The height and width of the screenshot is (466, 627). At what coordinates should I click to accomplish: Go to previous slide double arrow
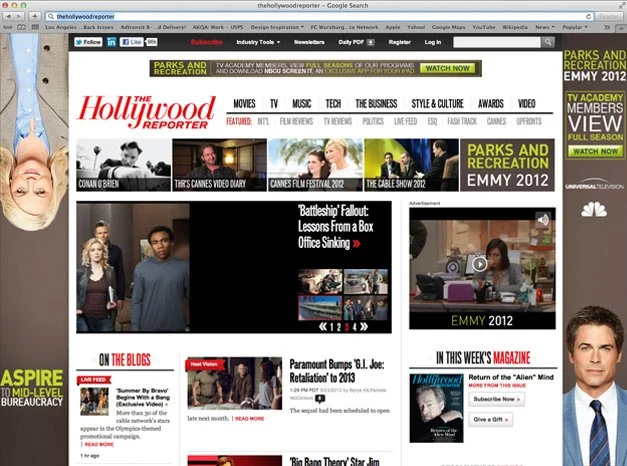(x=322, y=327)
